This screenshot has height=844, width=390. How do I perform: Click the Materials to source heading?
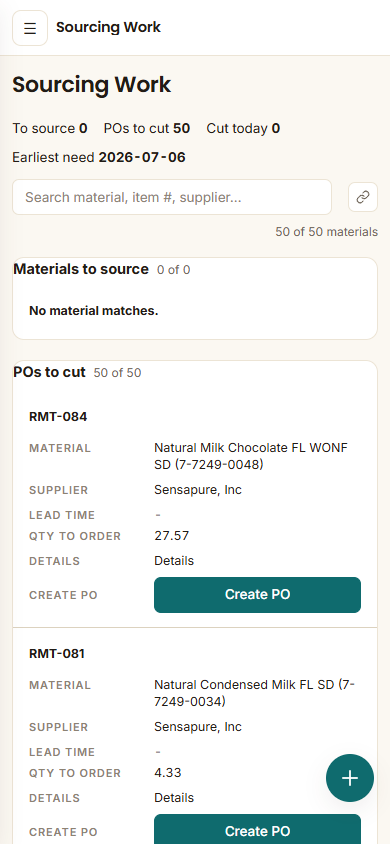[81, 269]
